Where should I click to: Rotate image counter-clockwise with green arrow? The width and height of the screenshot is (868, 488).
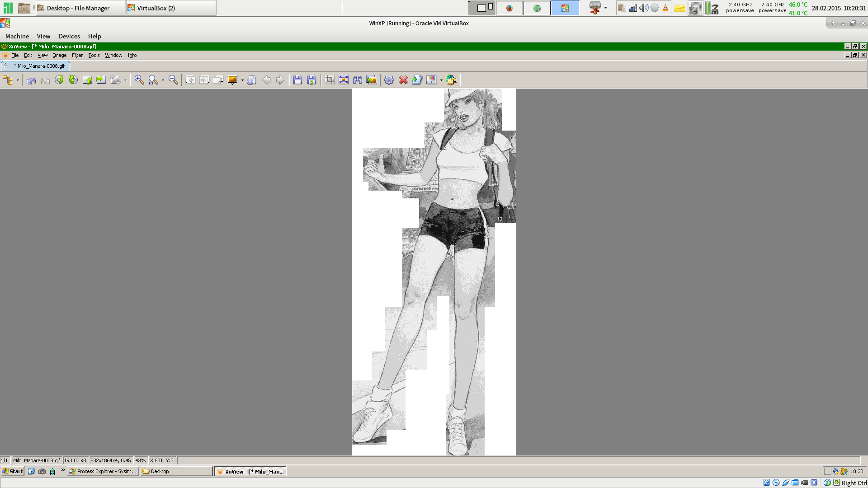(x=59, y=80)
